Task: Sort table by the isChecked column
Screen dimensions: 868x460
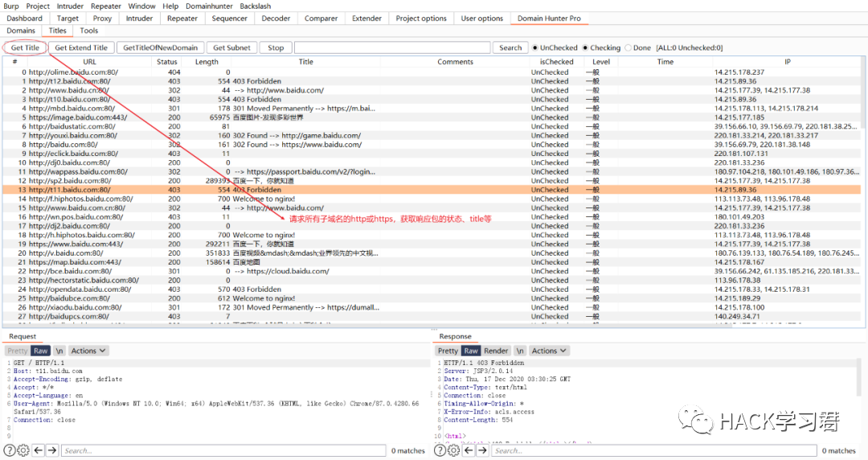Action: [x=556, y=62]
